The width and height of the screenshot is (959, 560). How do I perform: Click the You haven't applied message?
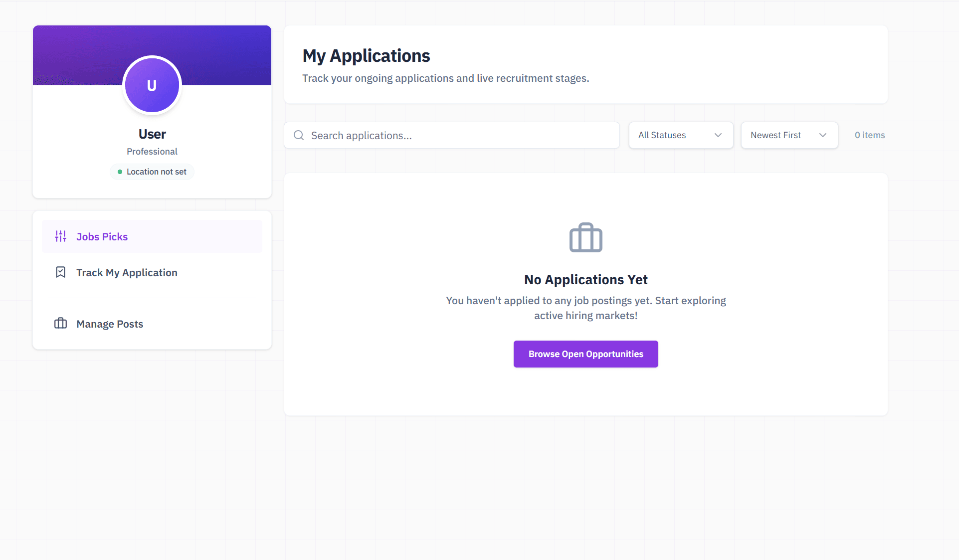point(586,308)
